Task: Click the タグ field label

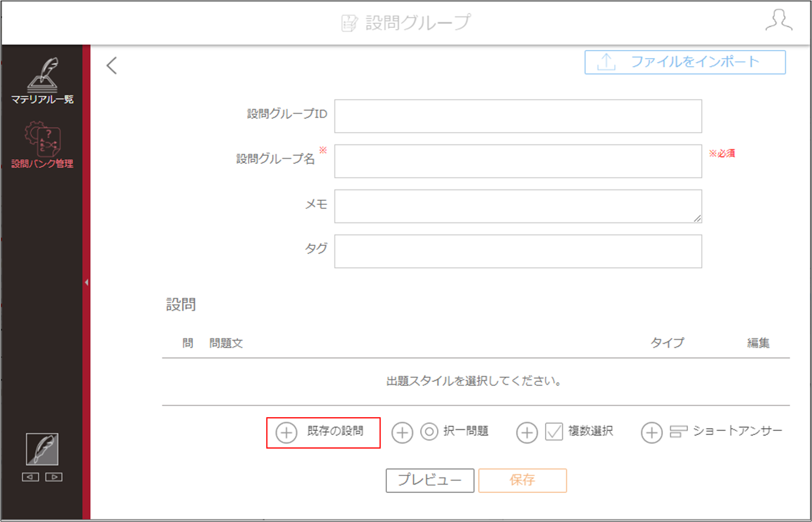Action: pos(316,248)
